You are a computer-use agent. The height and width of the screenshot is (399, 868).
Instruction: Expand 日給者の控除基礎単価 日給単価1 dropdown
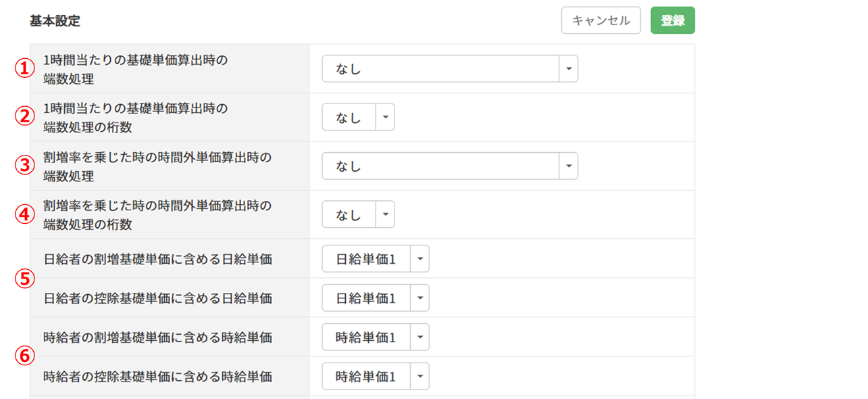pos(419,298)
